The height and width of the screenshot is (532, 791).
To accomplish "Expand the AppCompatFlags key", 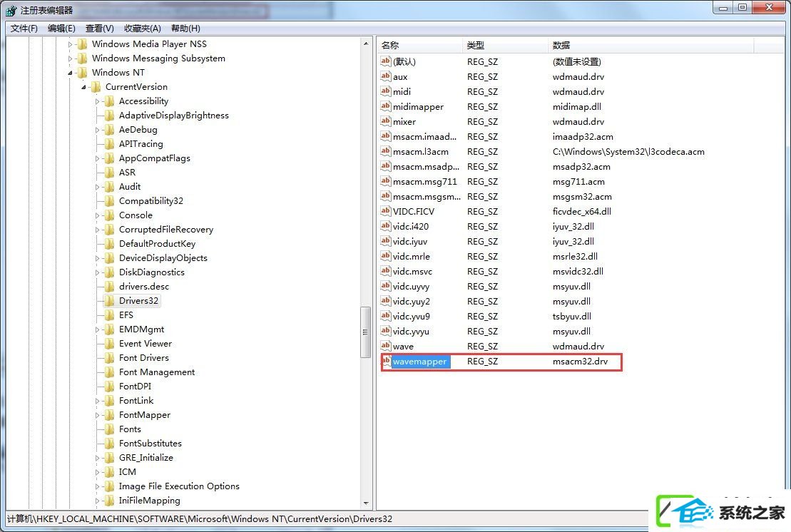I will point(98,158).
